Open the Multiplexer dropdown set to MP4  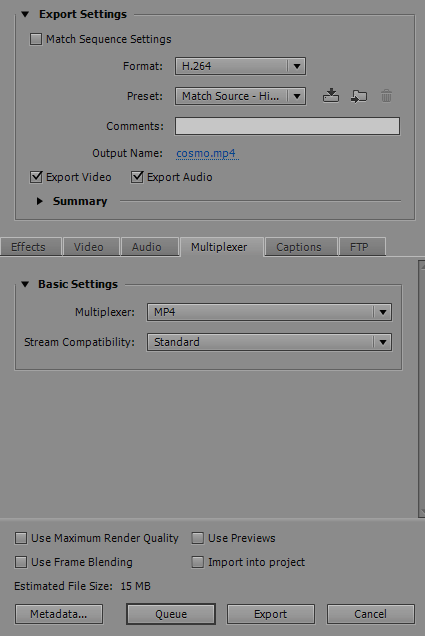coord(269,312)
